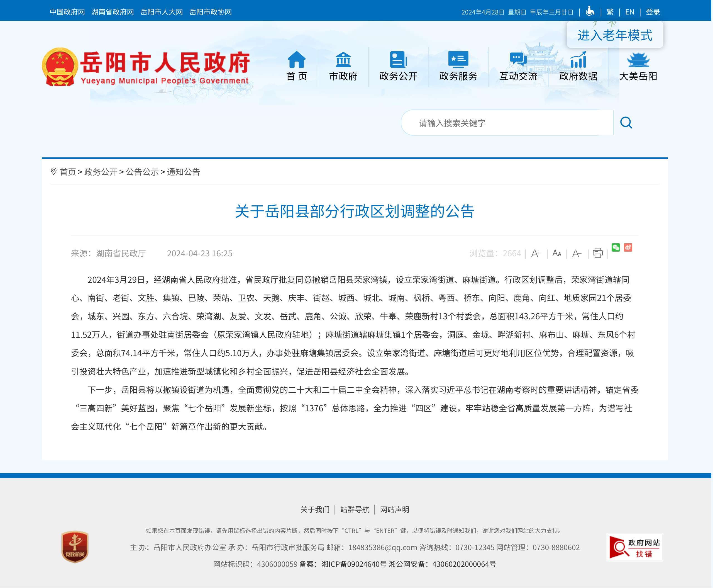Reset font size with AA icon
Screen dimensions: 713x588
[x=557, y=253]
